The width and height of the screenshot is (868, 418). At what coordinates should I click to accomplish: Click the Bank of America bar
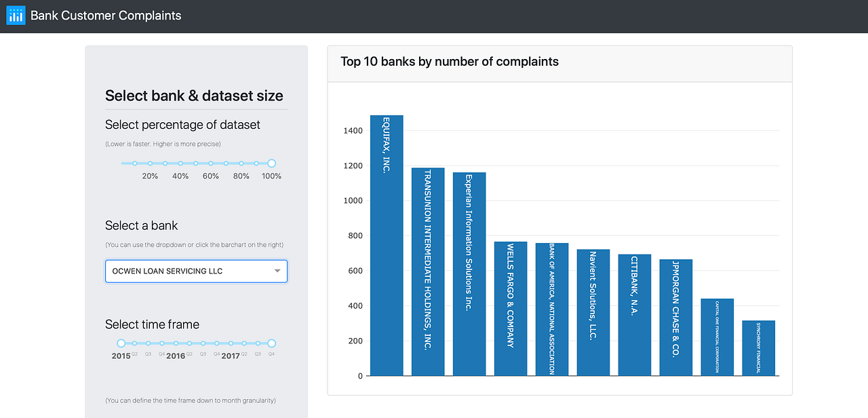(x=552, y=309)
